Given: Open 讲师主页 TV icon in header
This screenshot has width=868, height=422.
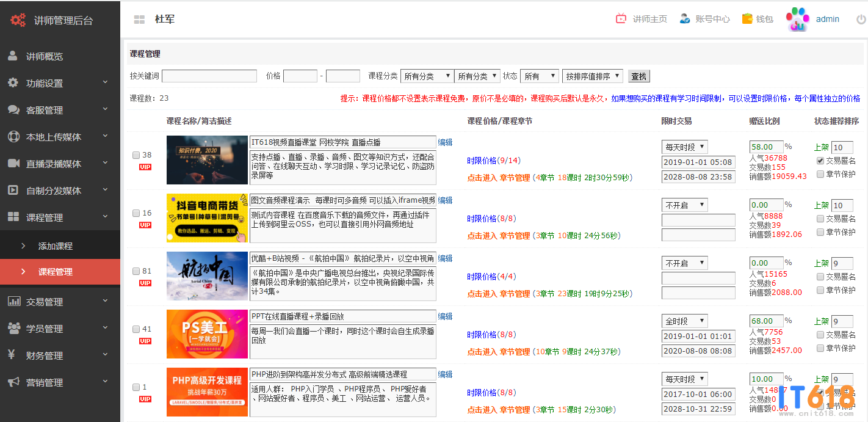Looking at the screenshot, I should pos(621,19).
